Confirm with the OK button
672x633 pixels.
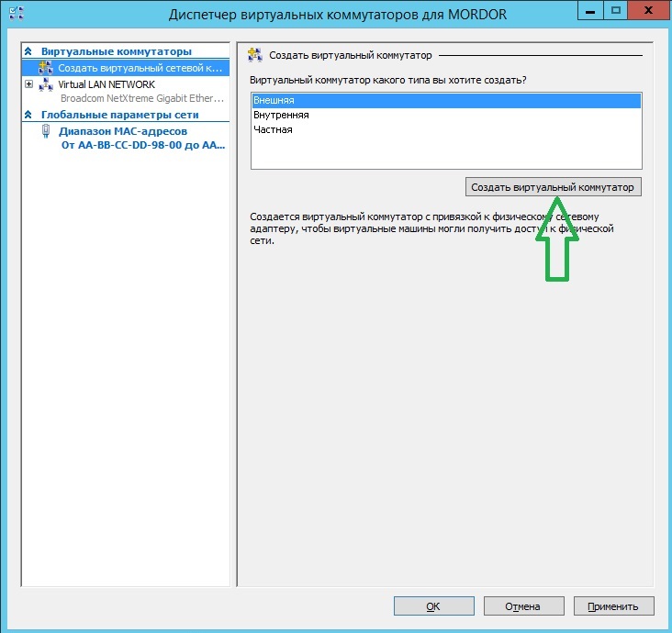[432, 606]
